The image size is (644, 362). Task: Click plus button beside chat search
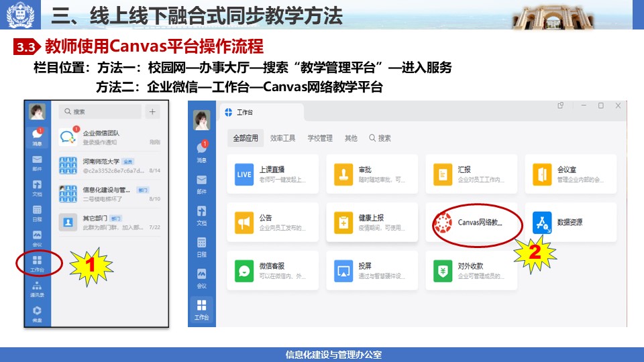coord(152,112)
